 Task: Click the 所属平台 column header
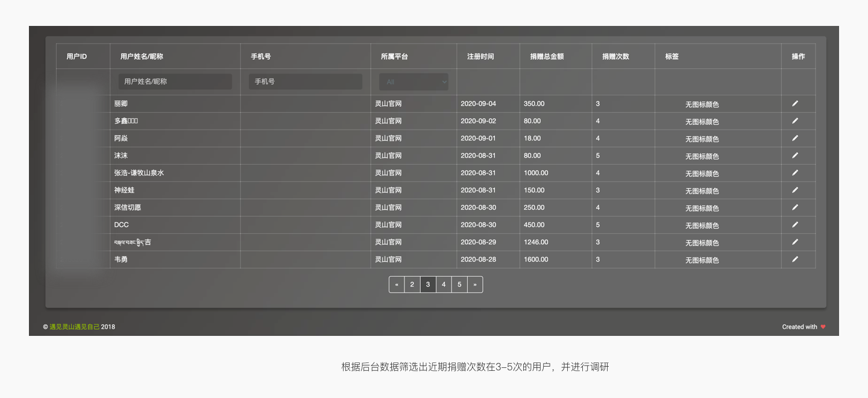tap(394, 57)
